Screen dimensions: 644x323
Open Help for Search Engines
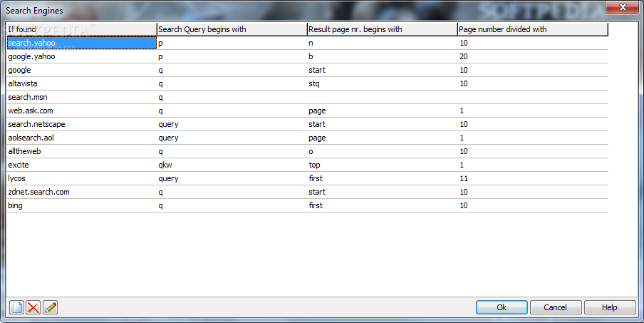610,307
